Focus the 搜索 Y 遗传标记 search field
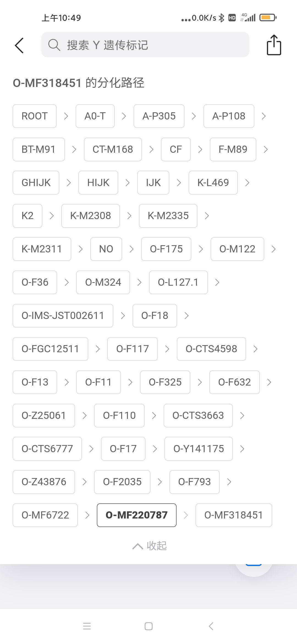The height and width of the screenshot is (644, 297). [154, 45]
